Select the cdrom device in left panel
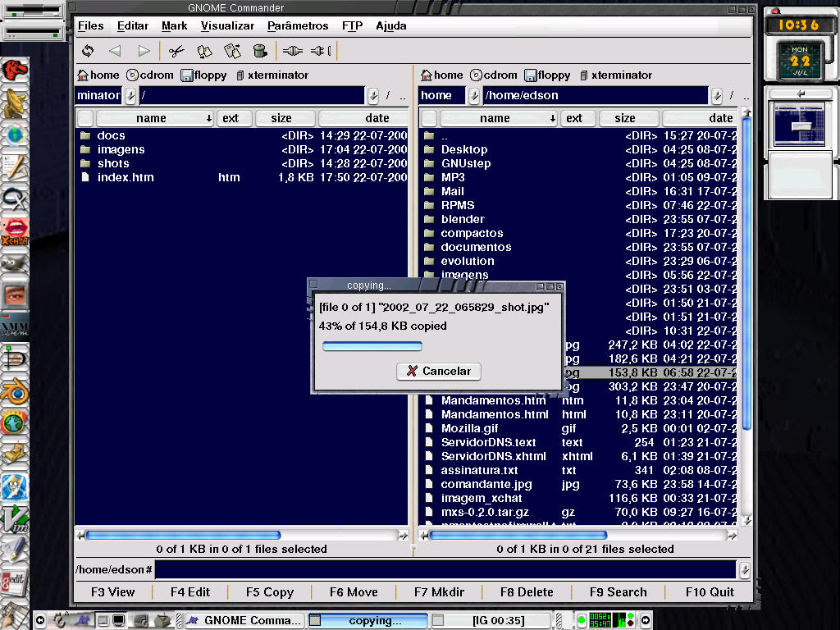 [150, 75]
